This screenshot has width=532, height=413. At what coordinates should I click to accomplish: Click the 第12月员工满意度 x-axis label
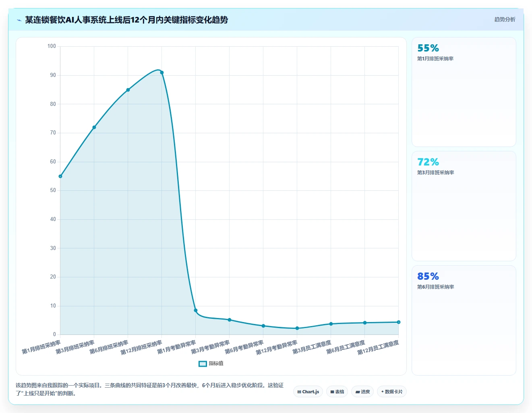(x=378, y=348)
